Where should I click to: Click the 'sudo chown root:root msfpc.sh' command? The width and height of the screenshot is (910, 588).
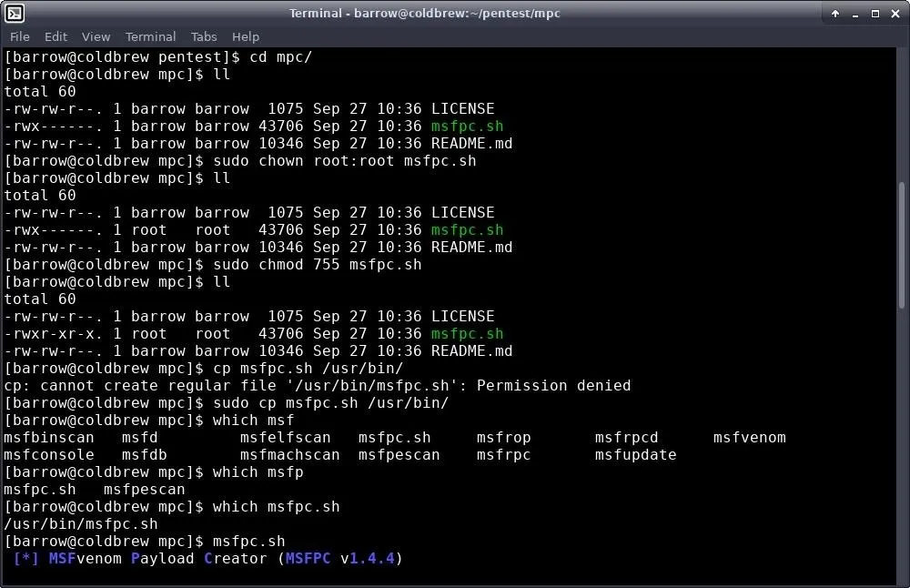pos(344,161)
